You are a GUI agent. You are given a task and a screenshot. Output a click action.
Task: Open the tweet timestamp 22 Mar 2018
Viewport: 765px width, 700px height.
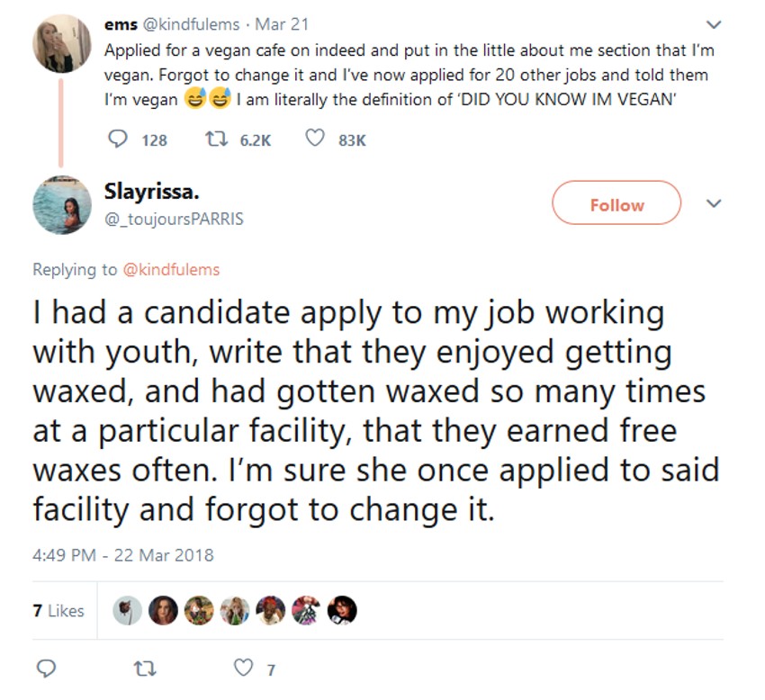pos(123,554)
